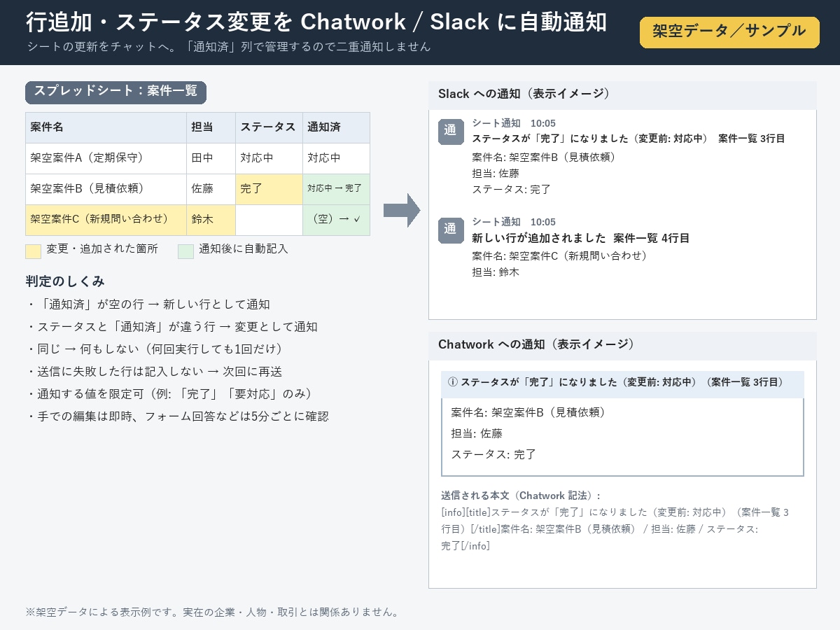Viewport: 840px width, 630px height.
Task: Click the bullet 通知する値を限定可
Action: [x=171, y=393]
